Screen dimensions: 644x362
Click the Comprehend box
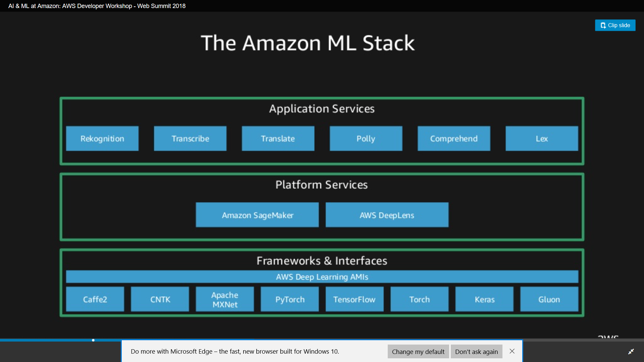coord(454,138)
